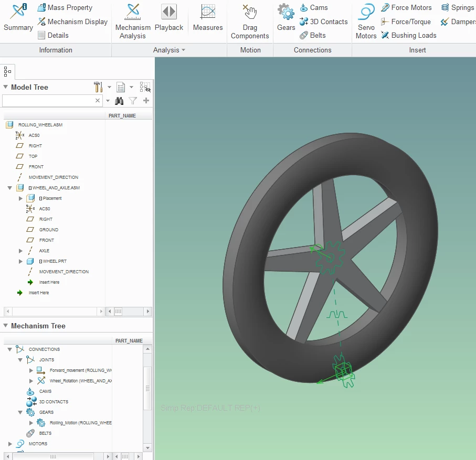Open the Mass Property tool
Image resolution: width=476 pixels, height=460 pixels.
click(x=65, y=7)
